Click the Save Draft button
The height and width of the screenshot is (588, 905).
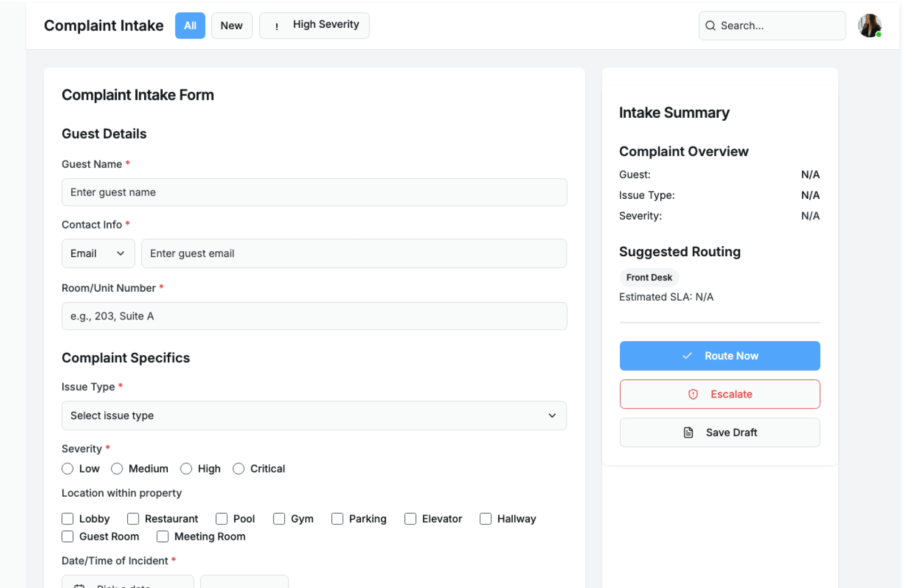pos(719,433)
